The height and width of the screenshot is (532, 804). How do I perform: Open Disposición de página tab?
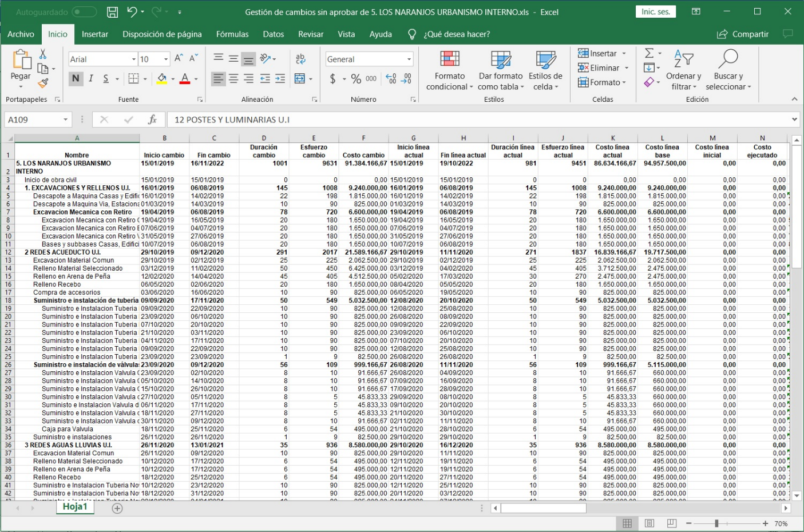tap(162, 34)
